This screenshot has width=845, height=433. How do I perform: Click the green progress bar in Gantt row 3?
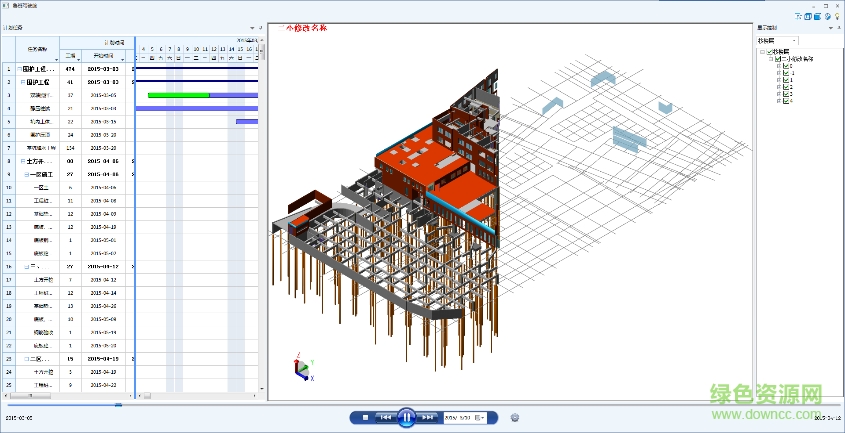(178, 95)
